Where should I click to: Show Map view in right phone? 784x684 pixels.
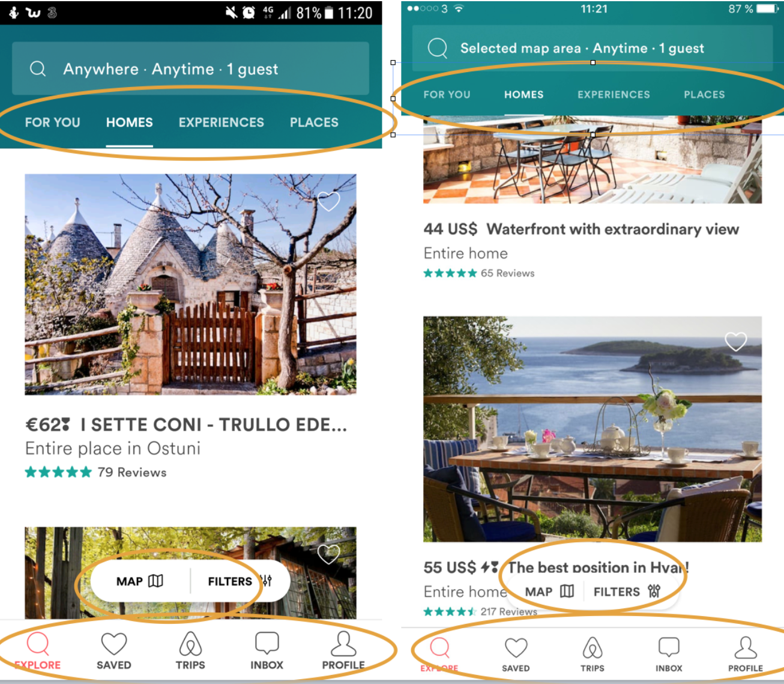549,592
